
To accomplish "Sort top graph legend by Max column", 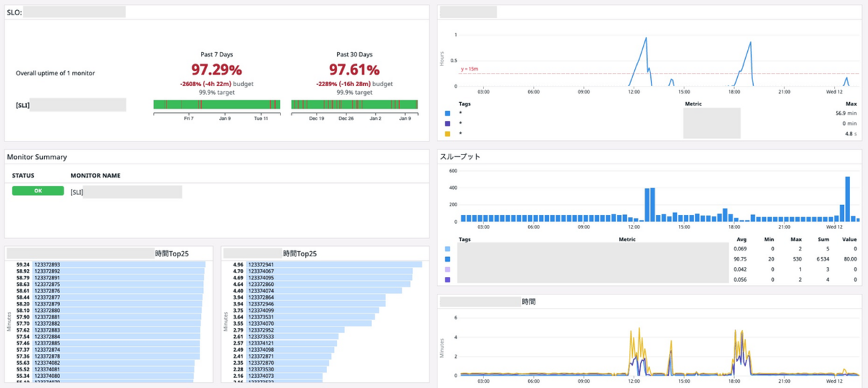I will tap(851, 104).
